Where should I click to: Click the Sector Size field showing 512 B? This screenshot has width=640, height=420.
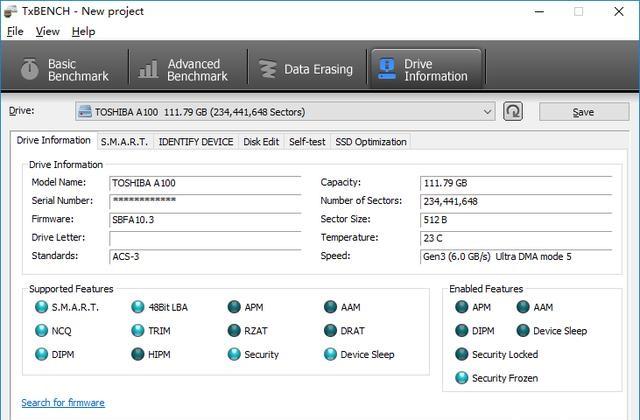tap(516, 220)
